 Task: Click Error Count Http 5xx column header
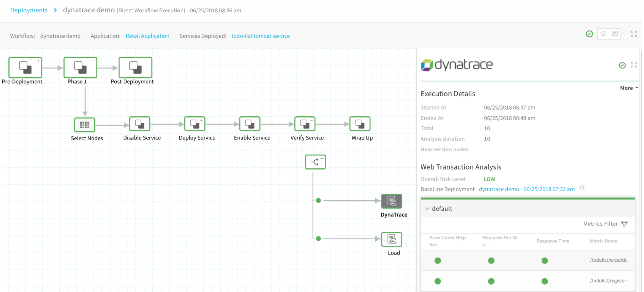tap(448, 241)
